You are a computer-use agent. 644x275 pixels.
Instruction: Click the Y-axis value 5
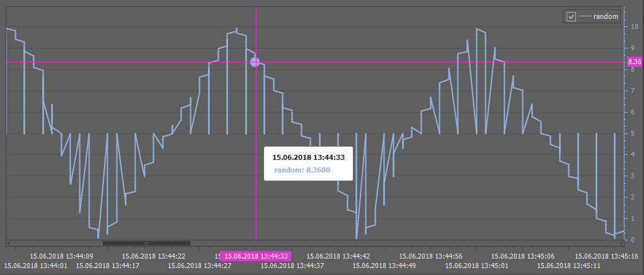click(x=633, y=133)
